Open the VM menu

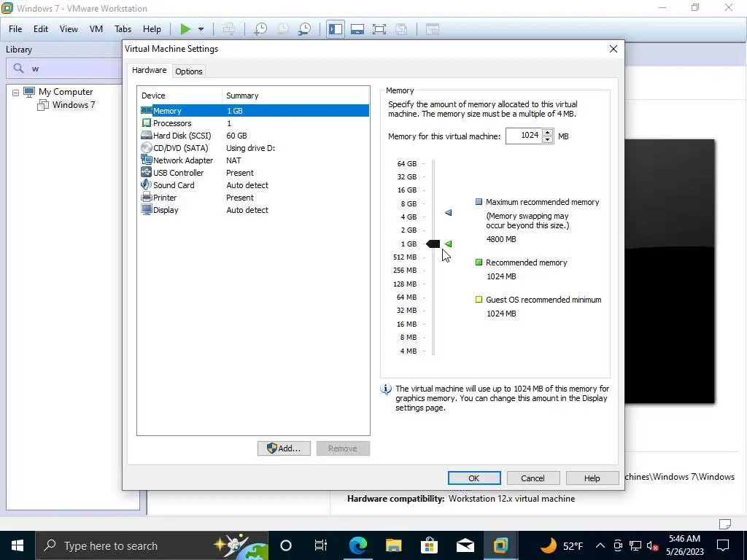pyautogui.click(x=96, y=29)
